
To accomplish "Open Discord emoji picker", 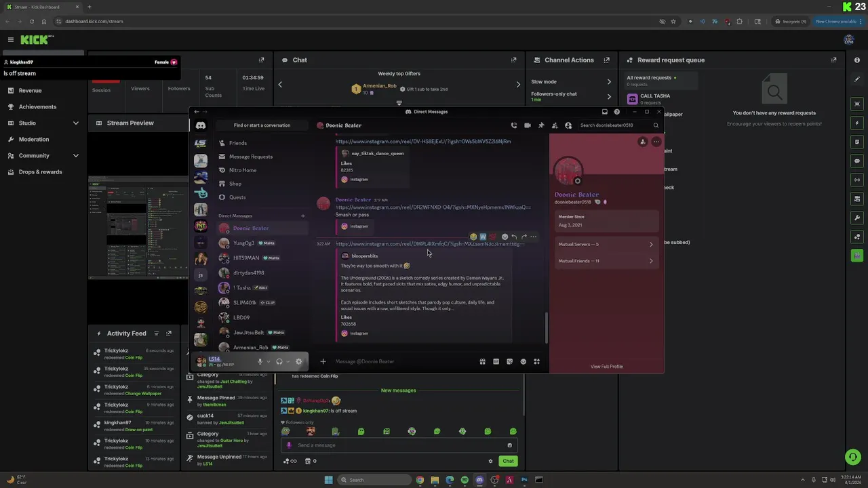I will coord(524,361).
